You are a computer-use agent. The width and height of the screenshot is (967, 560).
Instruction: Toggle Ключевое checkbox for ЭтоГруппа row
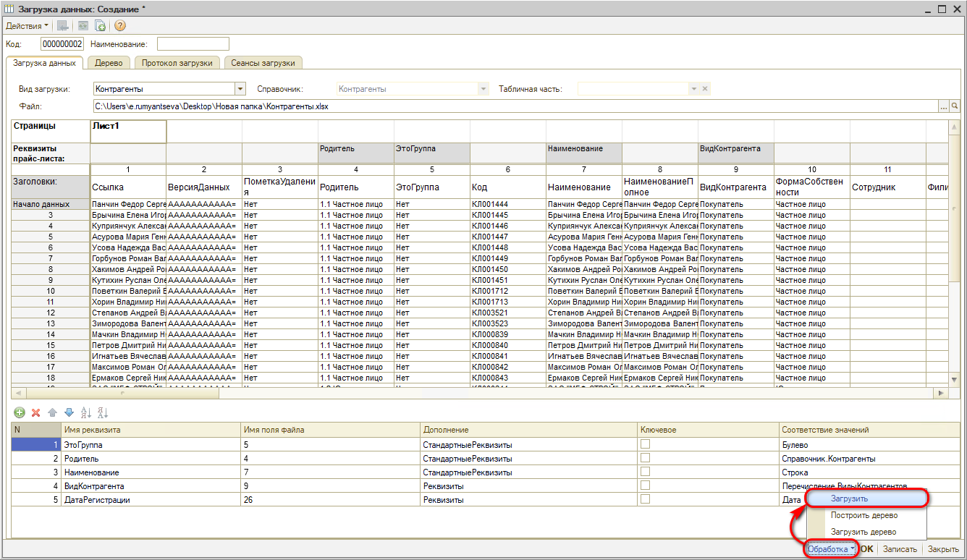point(645,444)
